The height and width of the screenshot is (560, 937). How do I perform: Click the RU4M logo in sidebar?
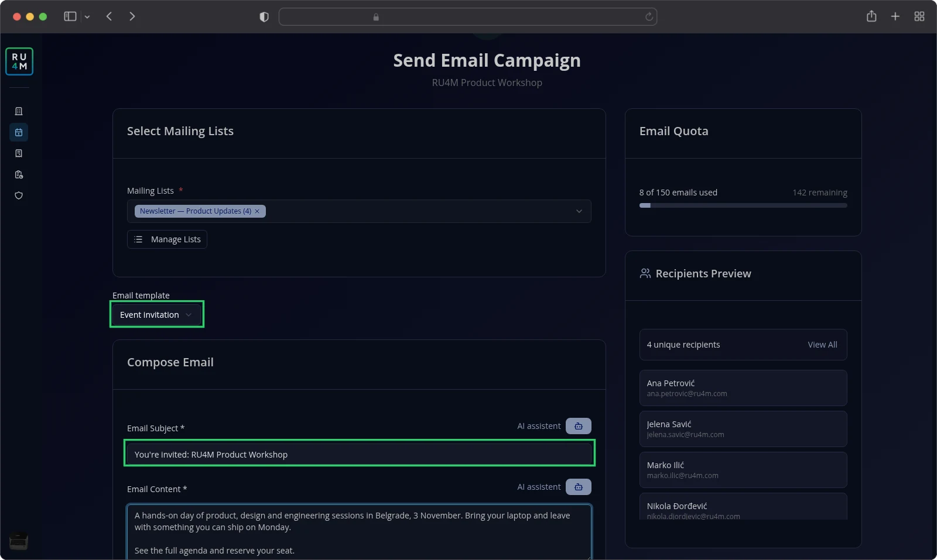click(19, 61)
